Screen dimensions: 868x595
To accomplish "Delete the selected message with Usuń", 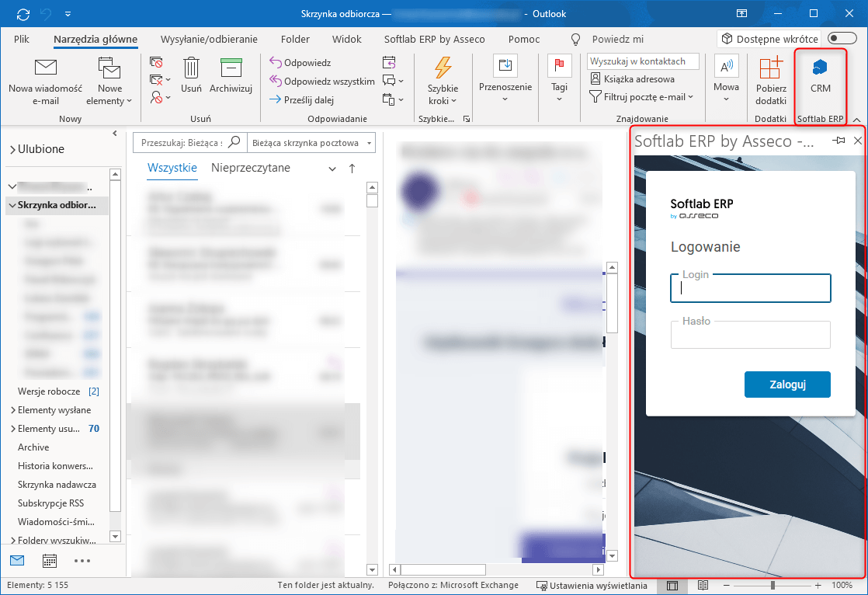I will 191,75.
